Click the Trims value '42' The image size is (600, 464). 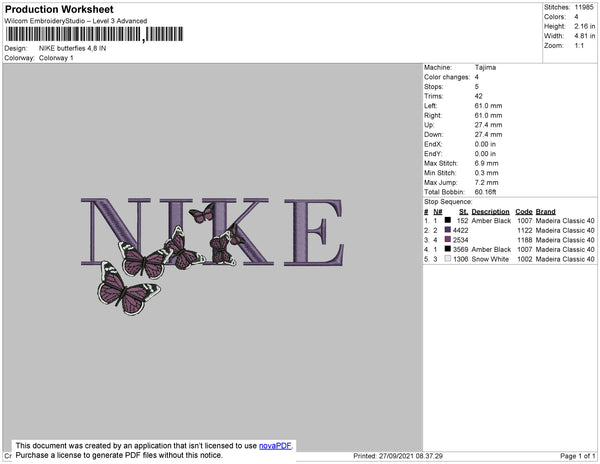click(478, 96)
